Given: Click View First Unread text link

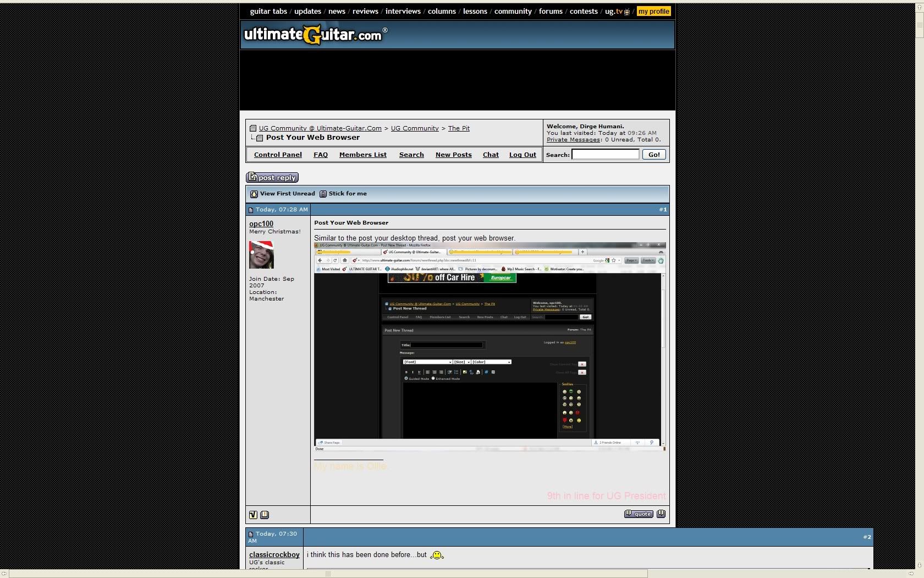Looking at the screenshot, I should 288,194.
